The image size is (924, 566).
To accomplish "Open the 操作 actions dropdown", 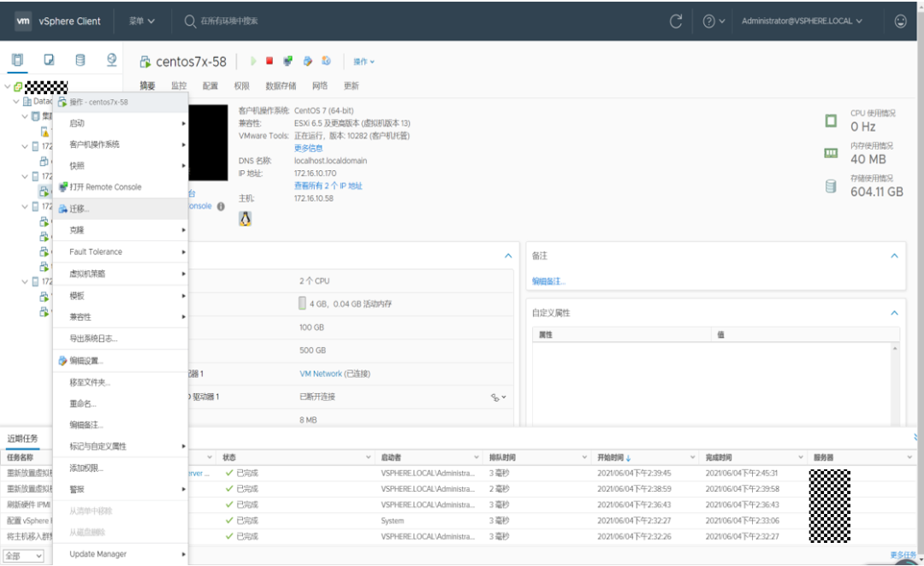I will click(x=364, y=62).
